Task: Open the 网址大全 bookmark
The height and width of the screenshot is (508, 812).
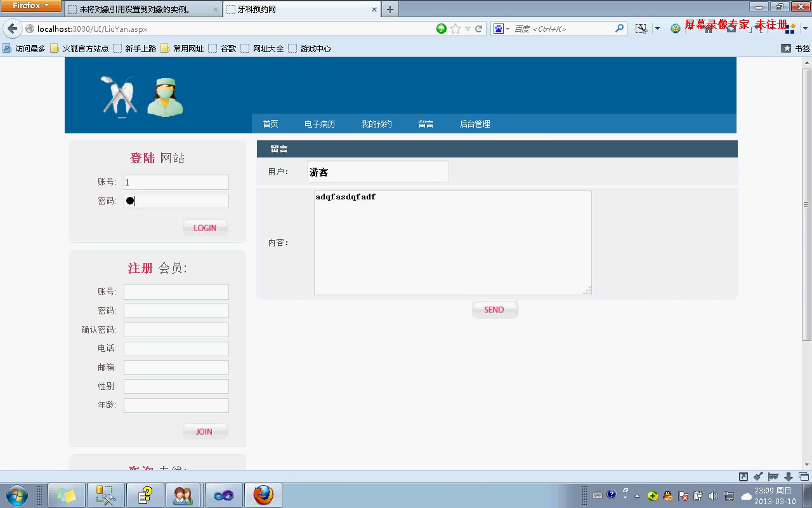Action: (262, 48)
